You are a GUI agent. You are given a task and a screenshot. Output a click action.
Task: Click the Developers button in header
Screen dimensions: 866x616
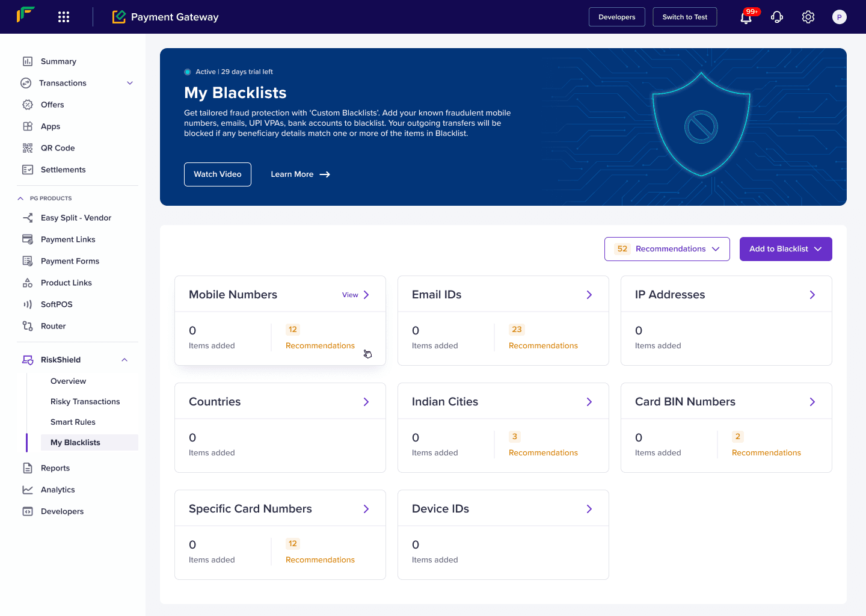[617, 17]
